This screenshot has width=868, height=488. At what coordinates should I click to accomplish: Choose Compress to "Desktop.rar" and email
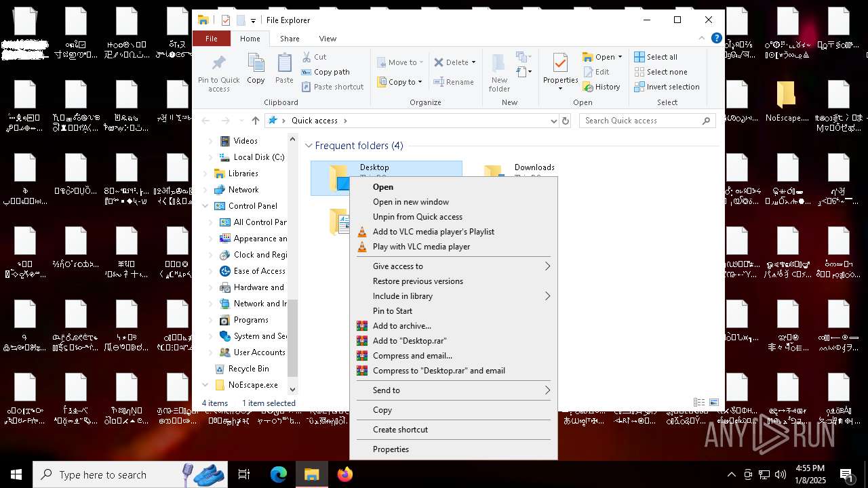(x=453, y=371)
